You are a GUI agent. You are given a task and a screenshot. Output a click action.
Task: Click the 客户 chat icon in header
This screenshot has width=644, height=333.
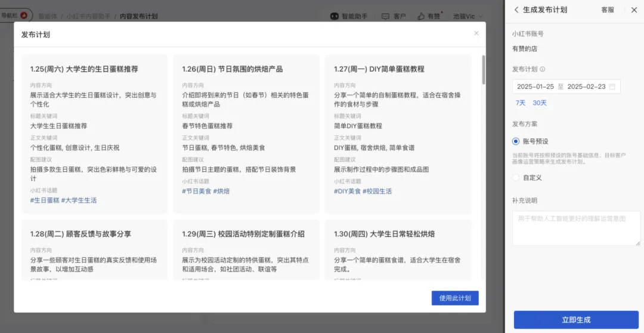(386, 16)
